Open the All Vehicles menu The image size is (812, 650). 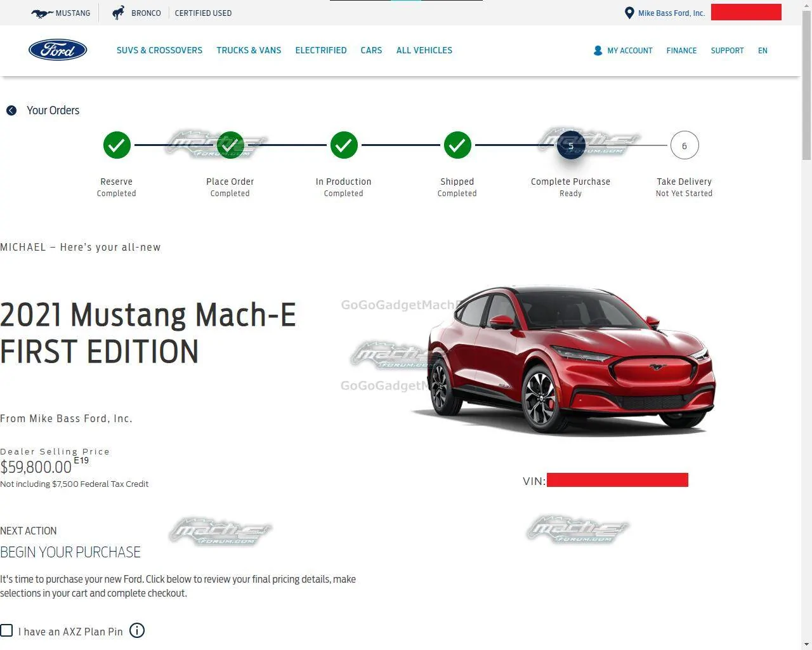pyautogui.click(x=424, y=50)
